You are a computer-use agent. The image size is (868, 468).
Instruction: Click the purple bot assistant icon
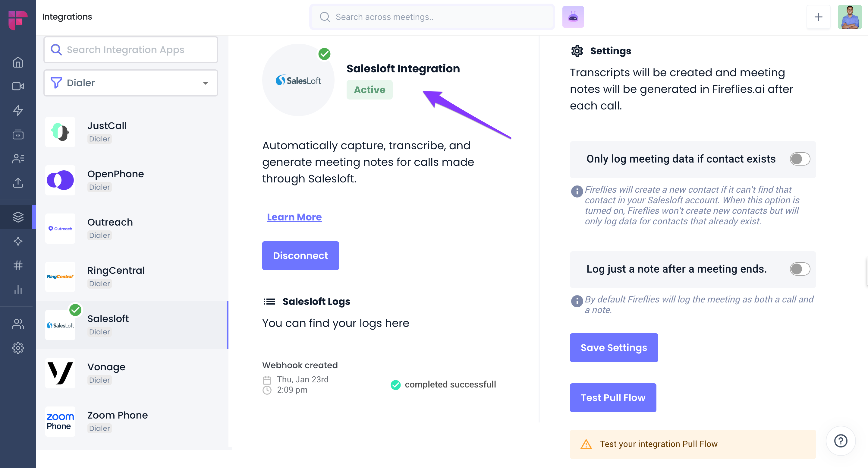coord(573,17)
